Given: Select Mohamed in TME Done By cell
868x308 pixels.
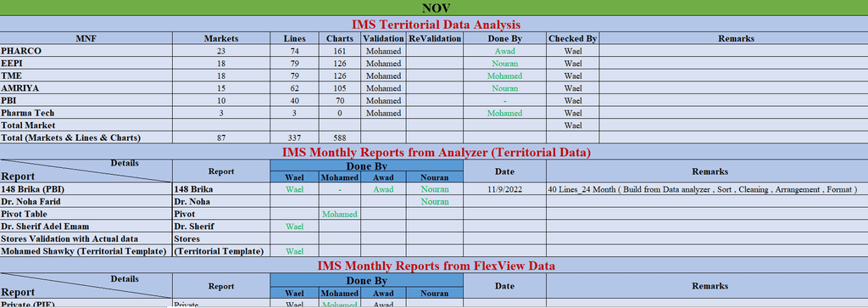Looking at the screenshot, I should 505,76.
